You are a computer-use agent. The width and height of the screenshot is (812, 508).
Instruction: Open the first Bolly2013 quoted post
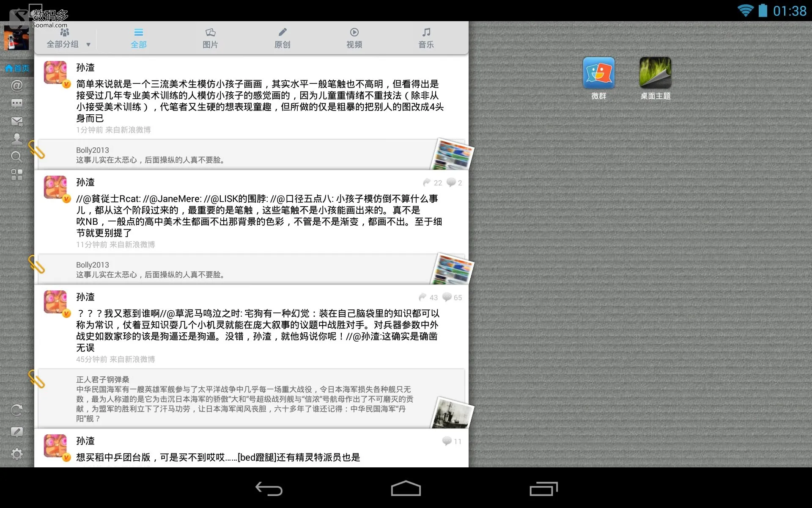click(x=252, y=155)
